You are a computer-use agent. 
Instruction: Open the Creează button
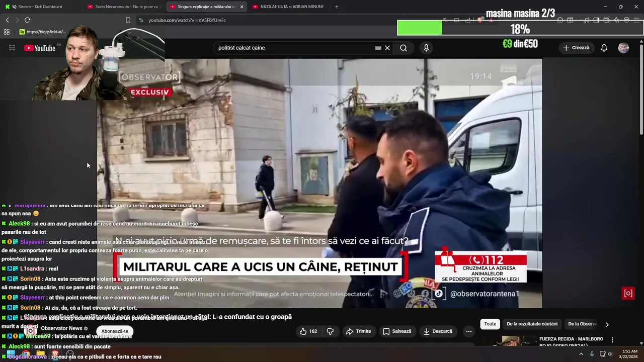pyautogui.click(x=576, y=48)
